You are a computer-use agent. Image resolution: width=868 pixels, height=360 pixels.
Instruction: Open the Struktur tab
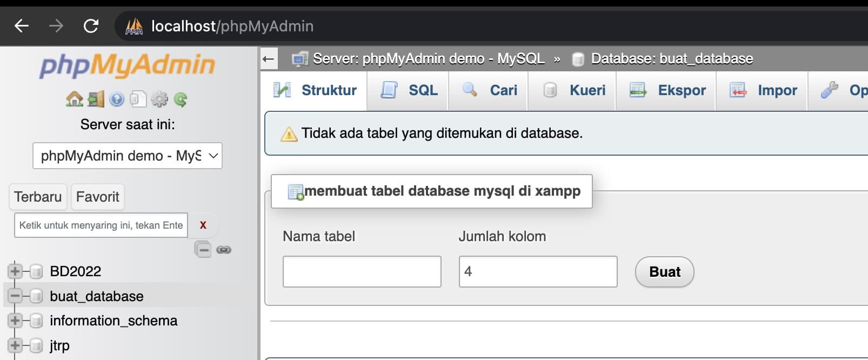(314, 90)
